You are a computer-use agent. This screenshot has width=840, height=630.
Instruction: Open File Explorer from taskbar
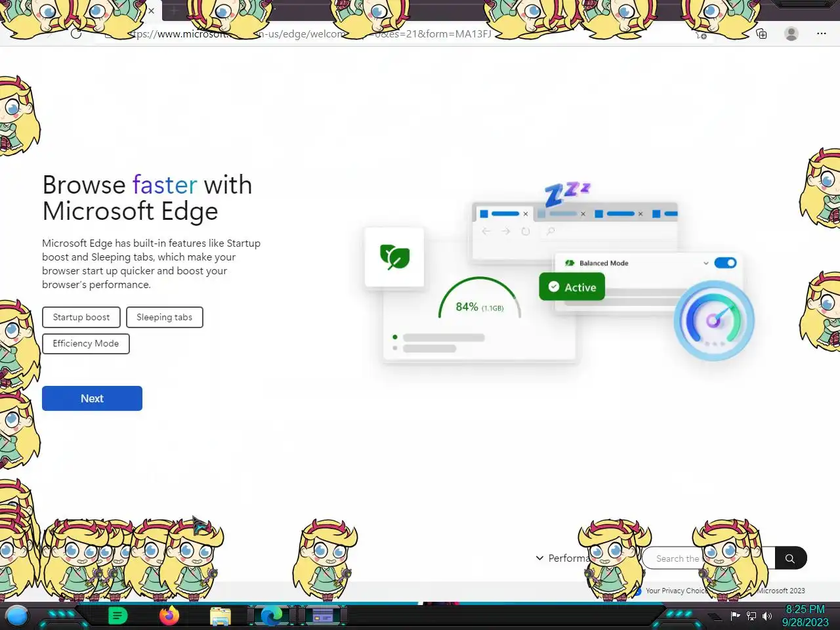pos(220,616)
